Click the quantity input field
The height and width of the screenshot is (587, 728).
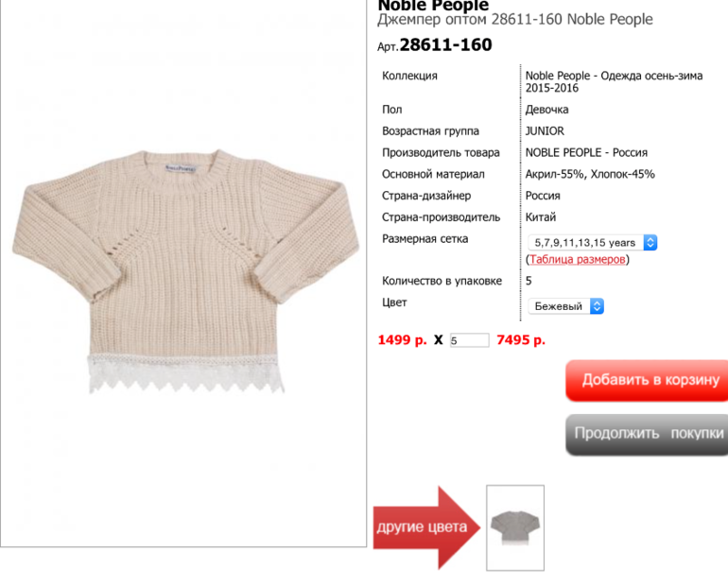point(469,340)
